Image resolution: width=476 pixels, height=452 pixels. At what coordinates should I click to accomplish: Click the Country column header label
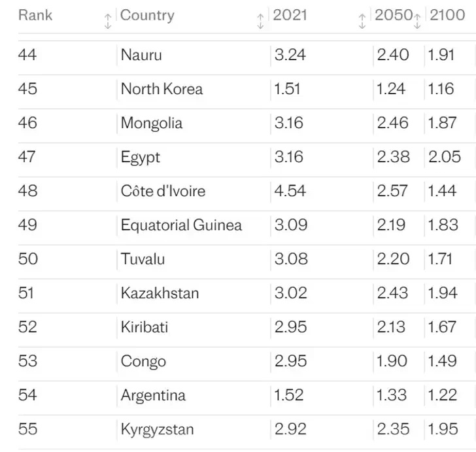click(147, 15)
